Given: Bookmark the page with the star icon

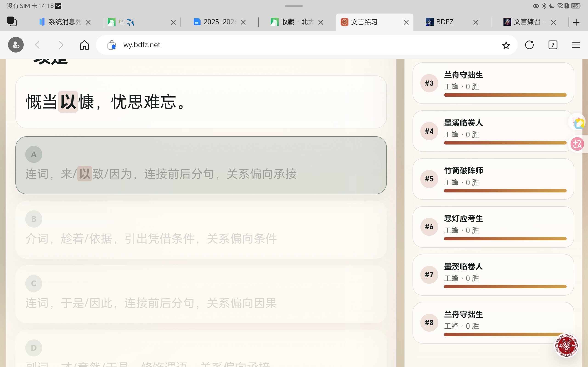Looking at the screenshot, I should pos(506,45).
